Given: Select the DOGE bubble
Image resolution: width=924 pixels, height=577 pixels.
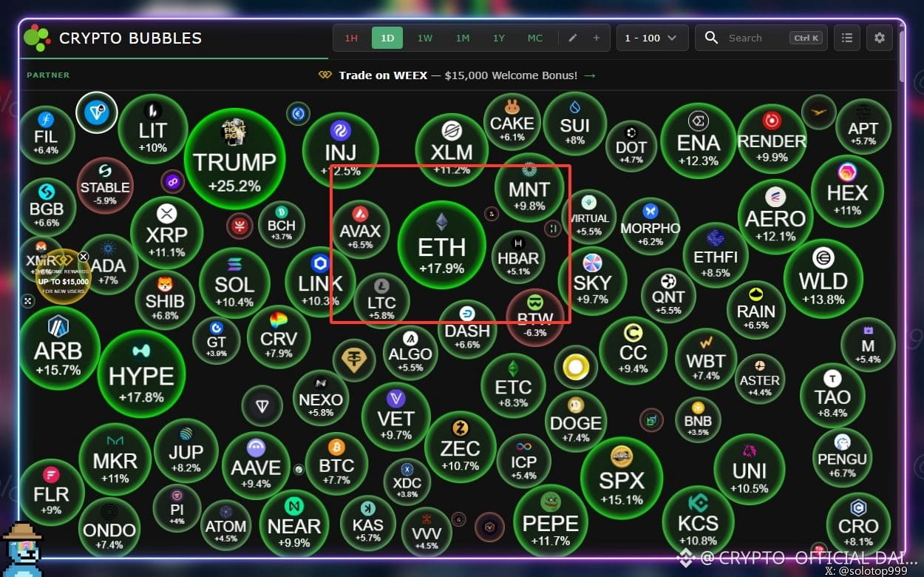Looking at the screenshot, I should pos(577,421).
